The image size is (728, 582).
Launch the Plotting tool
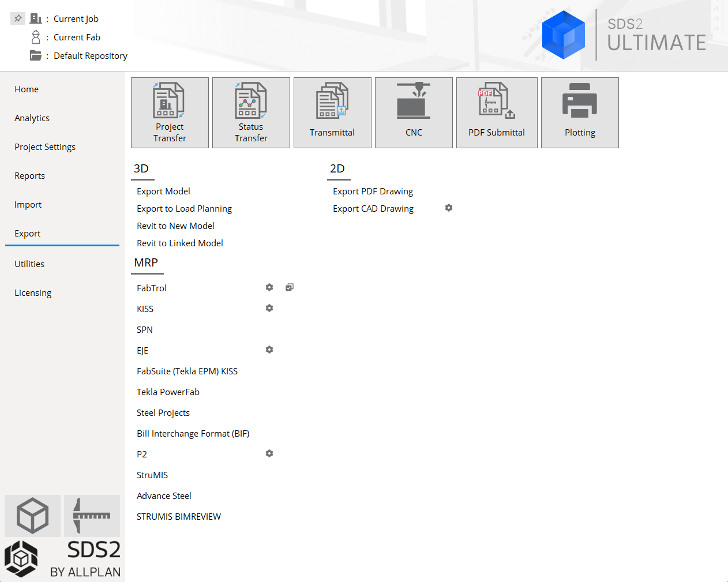click(x=580, y=112)
